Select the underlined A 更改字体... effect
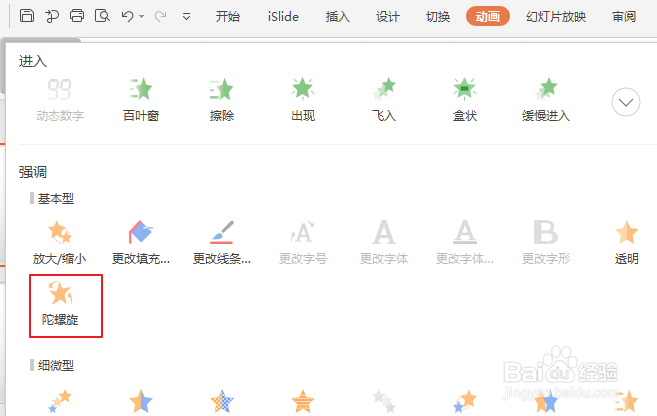Viewport: 657px width, 416px height. [x=465, y=243]
